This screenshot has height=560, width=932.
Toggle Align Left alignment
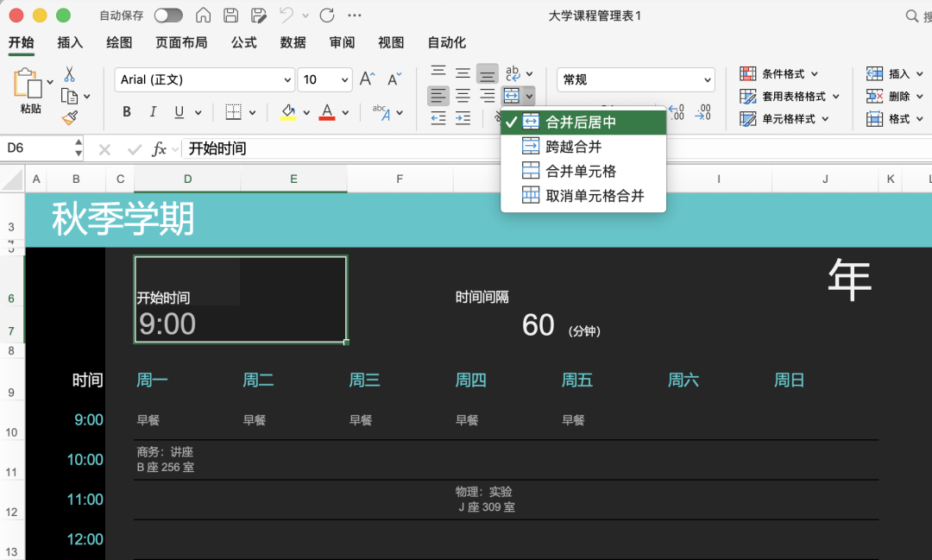438,95
